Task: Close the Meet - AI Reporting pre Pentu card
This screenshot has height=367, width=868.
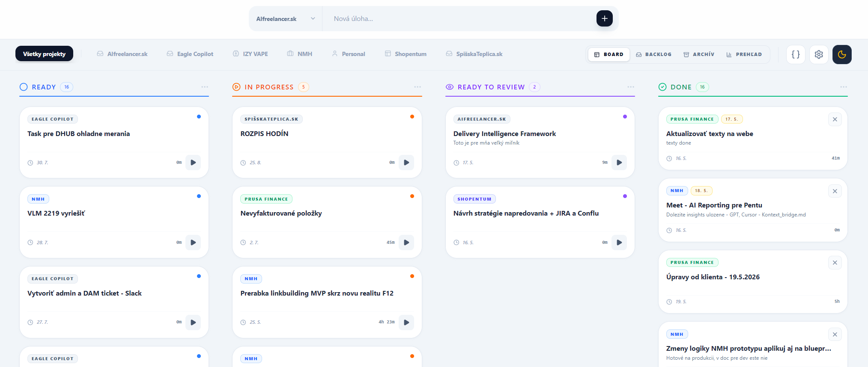Action: pos(835,191)
